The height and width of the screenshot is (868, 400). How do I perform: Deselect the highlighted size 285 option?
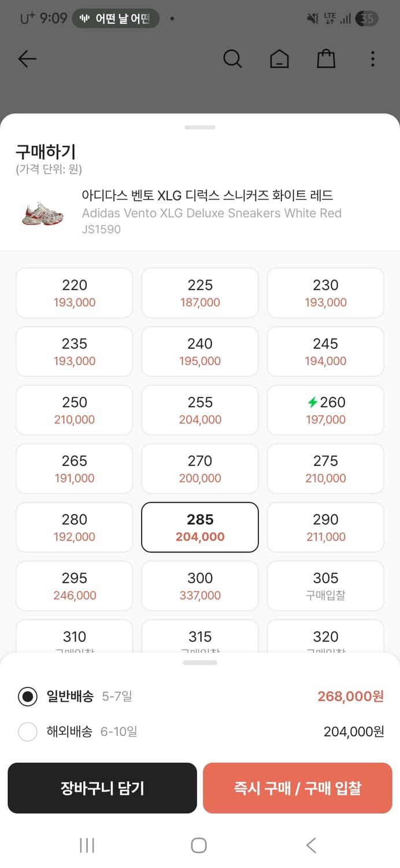(199, 527)
